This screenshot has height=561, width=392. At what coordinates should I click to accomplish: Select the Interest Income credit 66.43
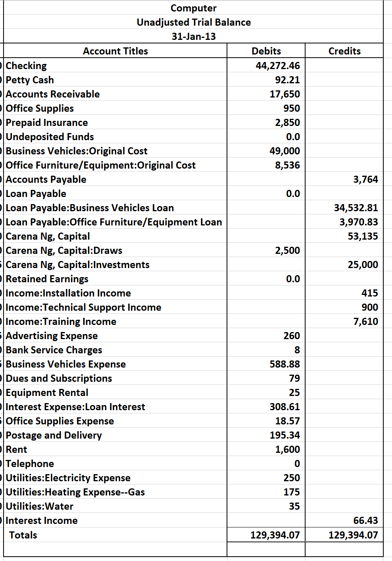pos(366,520)
